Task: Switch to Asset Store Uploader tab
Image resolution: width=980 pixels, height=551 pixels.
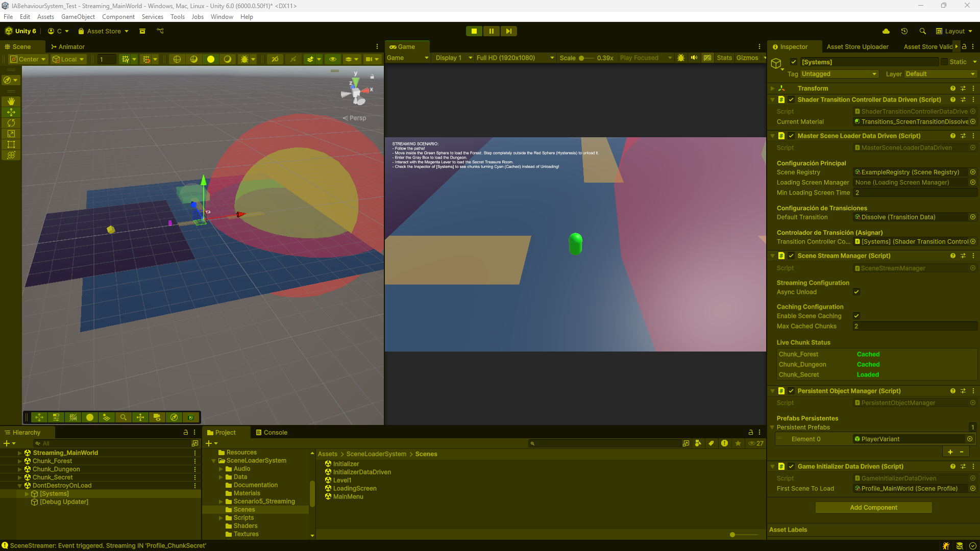Action: pyautogui.click(x=857, y=46)
